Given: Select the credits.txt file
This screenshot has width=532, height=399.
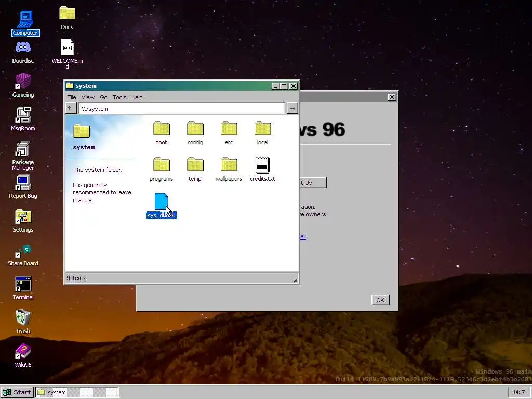Looking at the screenshot, I should 262,169.
